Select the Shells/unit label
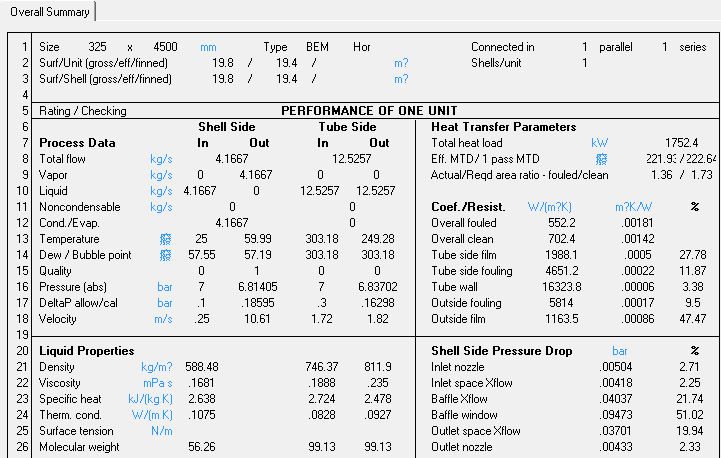721x458 pixels. click(x=496, y=63)
